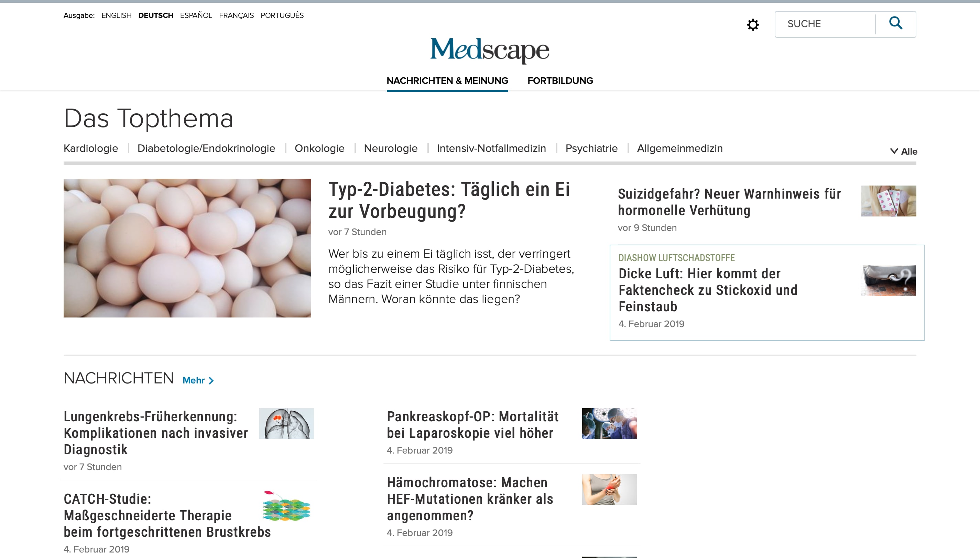The image size is (980, 558).
Task: Select the Psychiatrie topic filter
Action: coord(591,148)
